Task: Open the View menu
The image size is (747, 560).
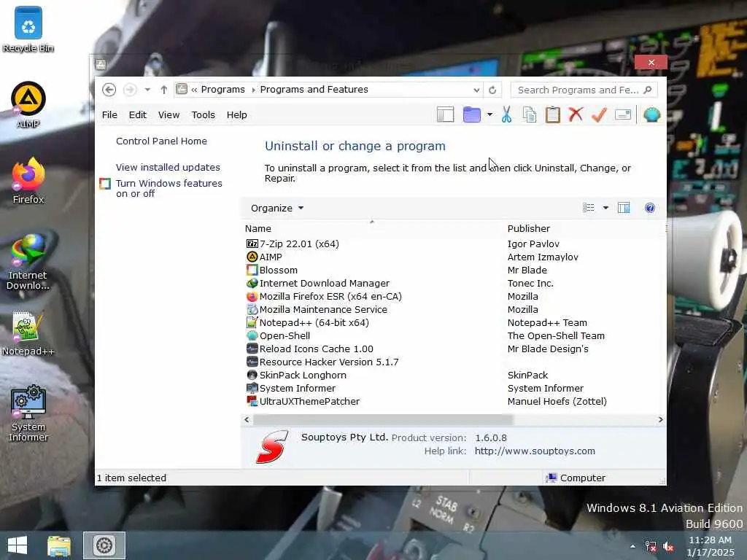Action: (x=169, y=114)
